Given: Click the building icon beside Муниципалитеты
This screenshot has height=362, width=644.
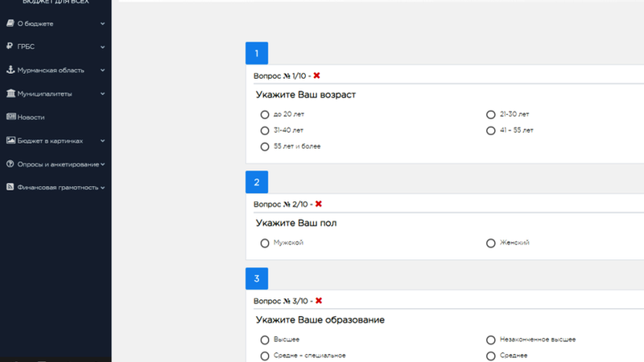Looking at the screenshot, I should click(10, 93).
